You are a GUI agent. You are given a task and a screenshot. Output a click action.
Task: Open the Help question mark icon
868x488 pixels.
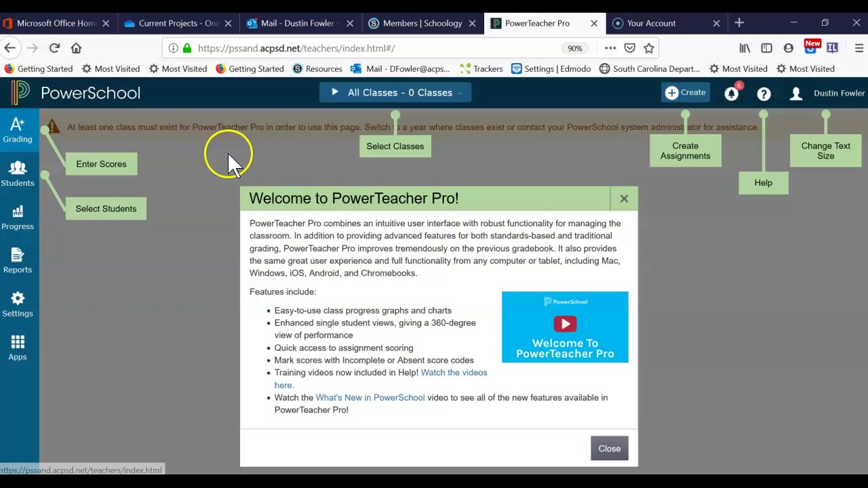click(x=764, y=94)
